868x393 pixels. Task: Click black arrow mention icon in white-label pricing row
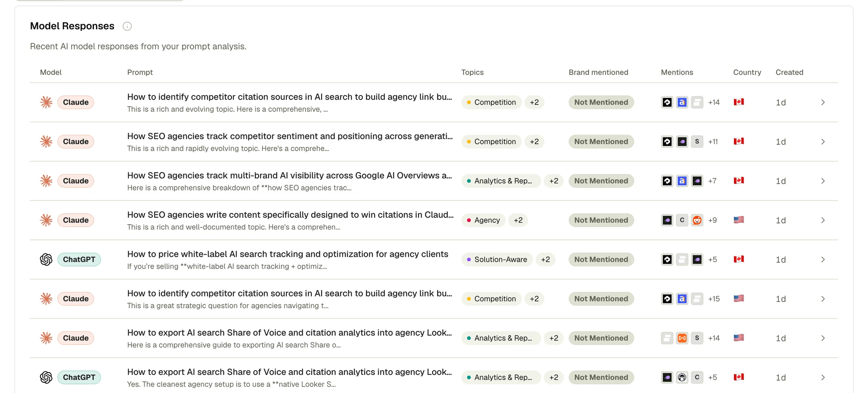pos(667,260)
